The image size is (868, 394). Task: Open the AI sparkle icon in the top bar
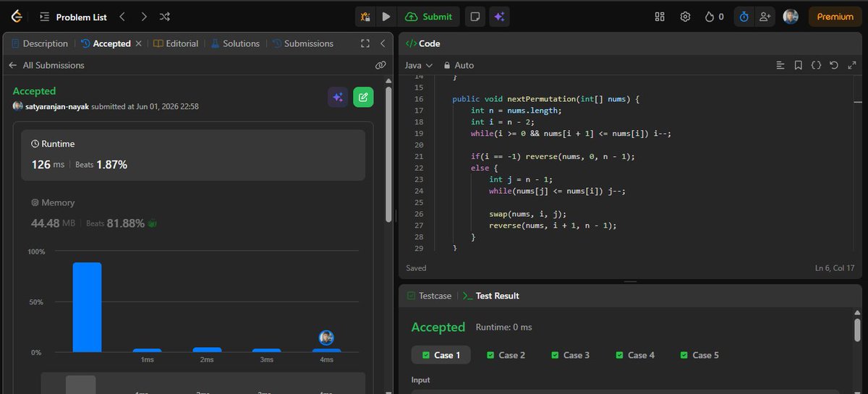pyautogui.click(x=498, y=17)
